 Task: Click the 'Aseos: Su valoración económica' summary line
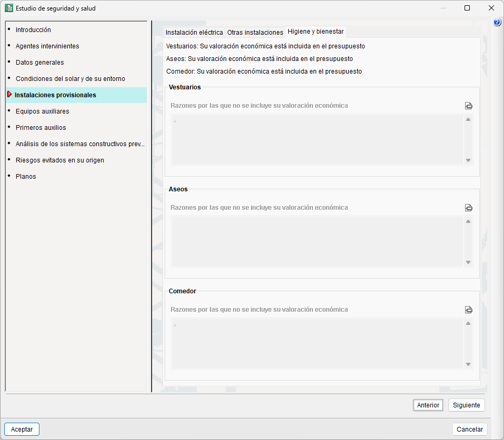(259, 59)
